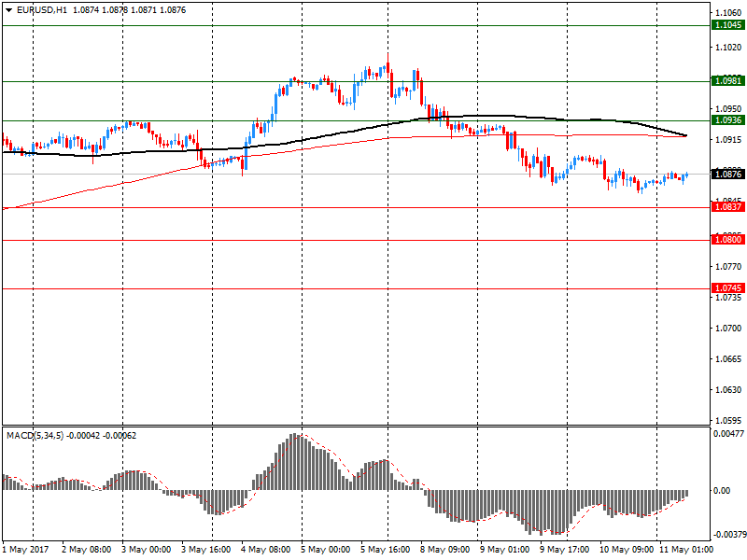
Task: Select the OHLC quote values beside EURUSD,H1
Action: (129, 10)
